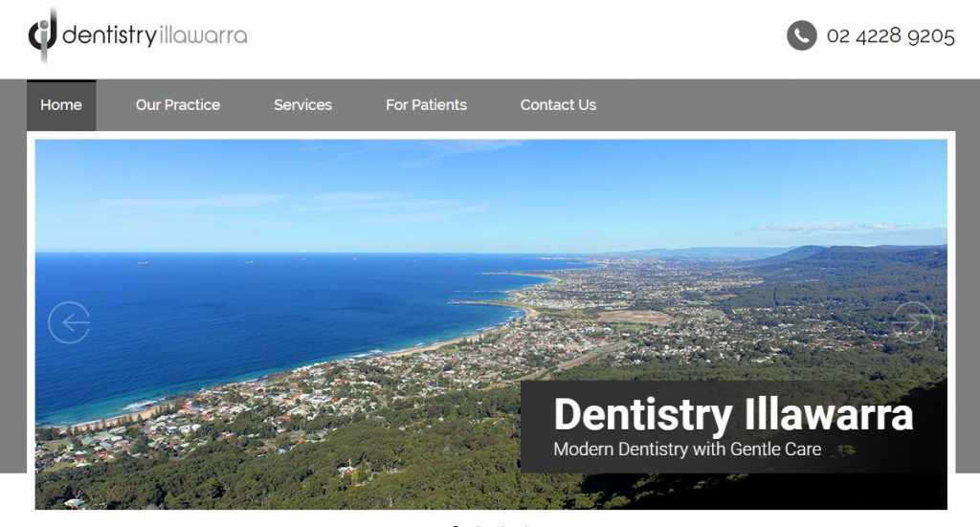Open the Home tab
This screenshot has height=527, width=980.
tap(61, 105)
